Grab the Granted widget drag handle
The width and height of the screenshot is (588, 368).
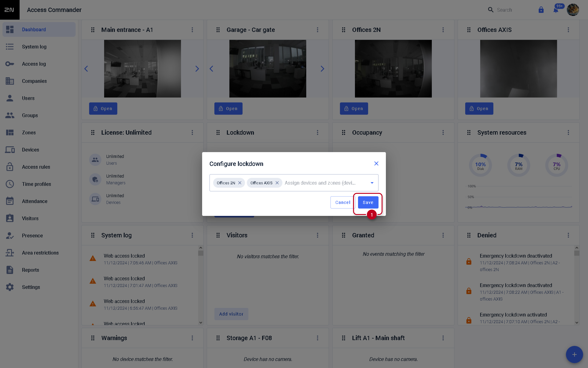(344, 235)
